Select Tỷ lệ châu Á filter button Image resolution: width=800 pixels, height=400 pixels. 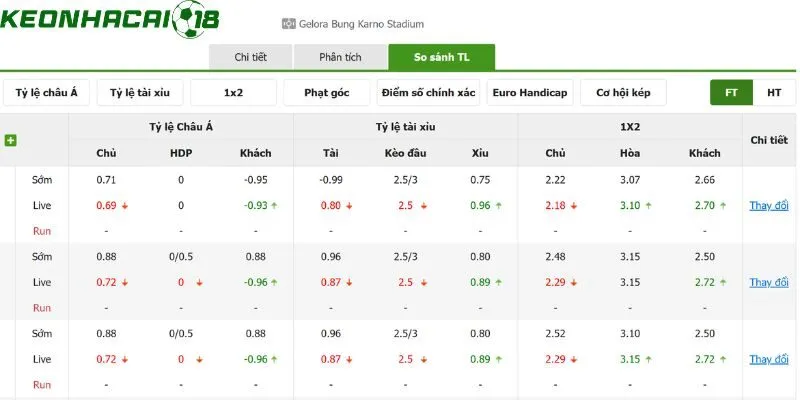46,93
